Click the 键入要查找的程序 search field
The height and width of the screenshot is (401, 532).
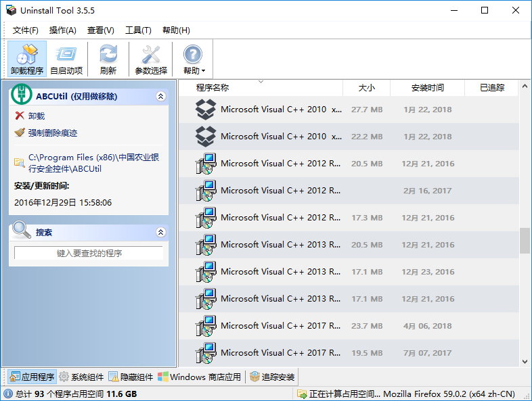click(89, 253)
